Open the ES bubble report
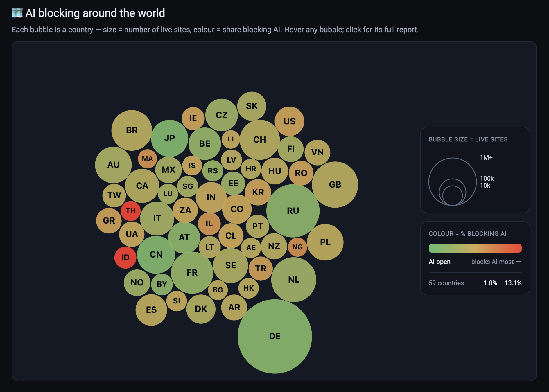549x392 pixels. coord(151,310)
